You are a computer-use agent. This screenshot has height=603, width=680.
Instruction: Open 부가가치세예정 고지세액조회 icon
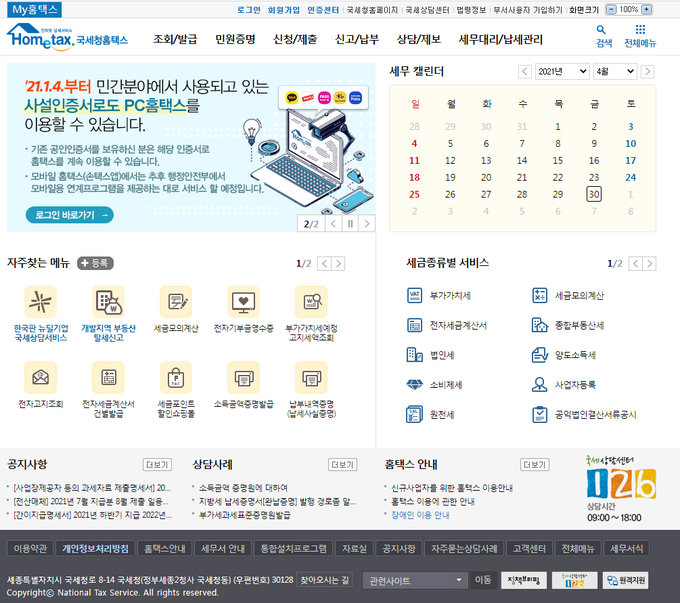point(311,302)
